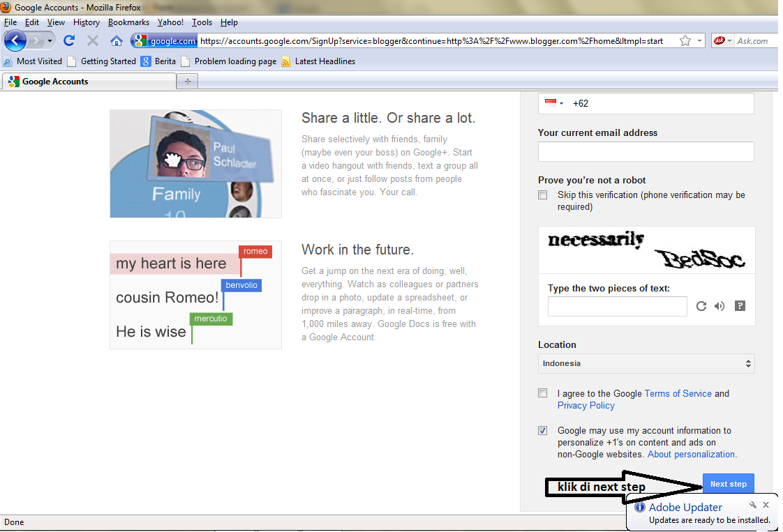The height and width of the screenshot is (532, 783).
Task: Open the Berita bookmark
Action: (x=158, y=61)
